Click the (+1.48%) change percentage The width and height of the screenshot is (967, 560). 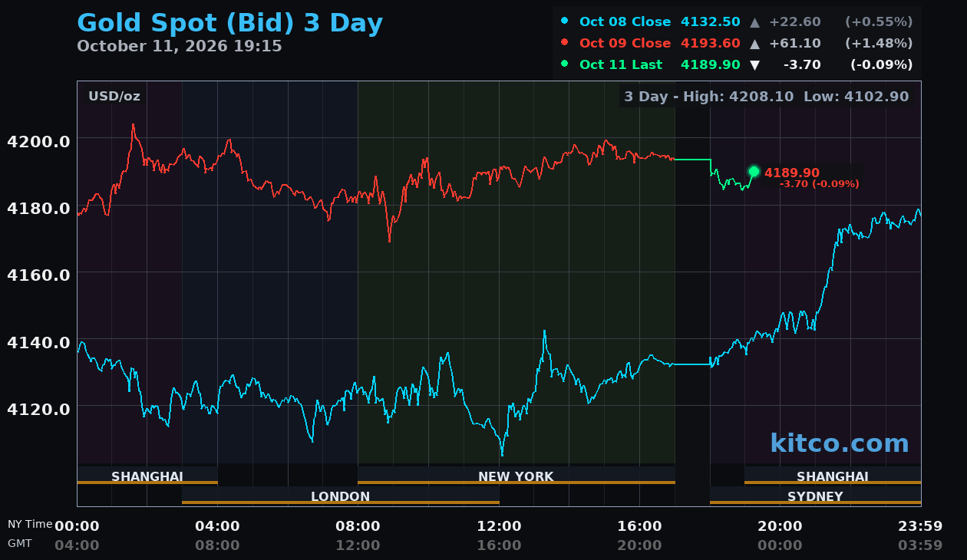click(879, 44)
